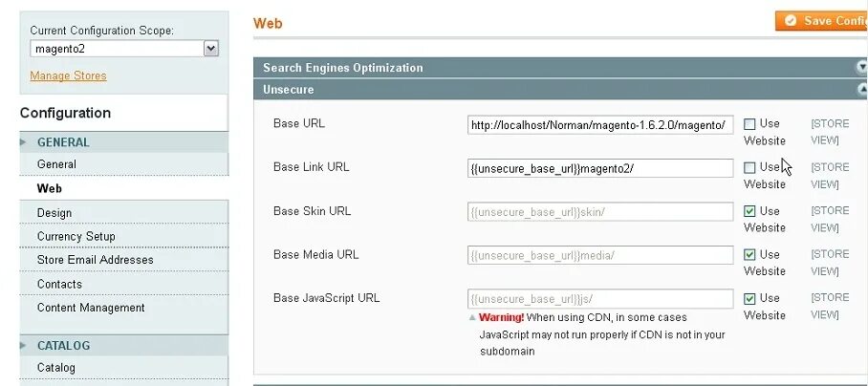Open the Contacts configuration tab
Image resolution: width=868 pixels, height=386 pixels.
coord(124,284)
